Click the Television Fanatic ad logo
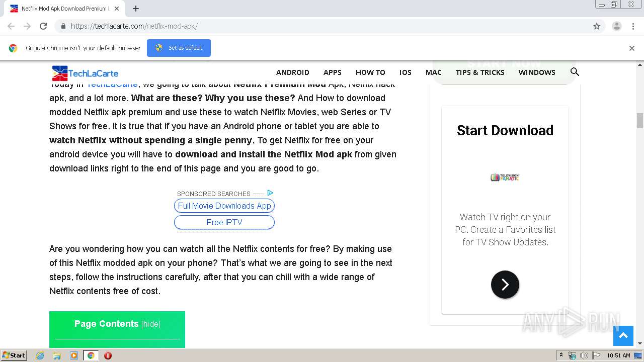 [505, 177]
